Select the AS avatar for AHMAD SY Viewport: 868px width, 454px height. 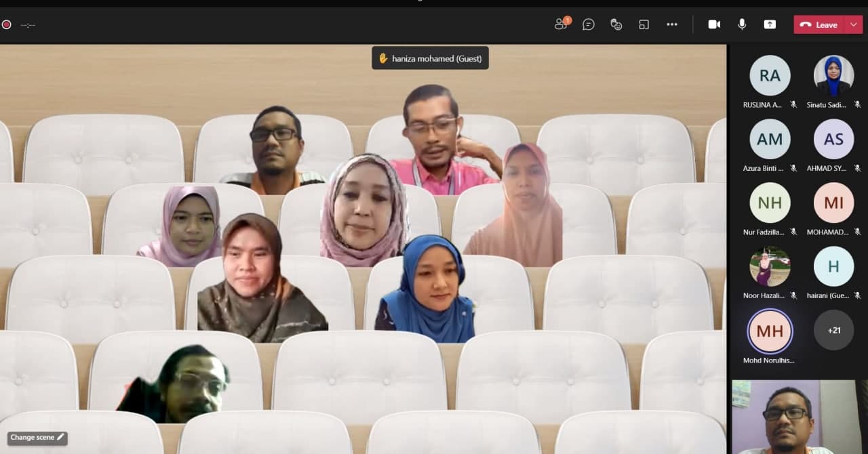pyautogui.click(x=833, y=139)
